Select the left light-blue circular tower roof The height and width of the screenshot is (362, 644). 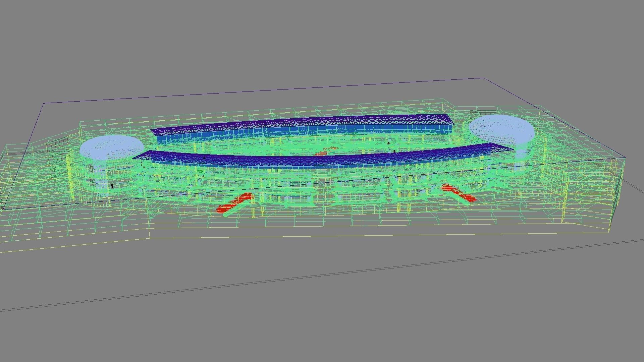pyautogui.click(x=112, y=147)
